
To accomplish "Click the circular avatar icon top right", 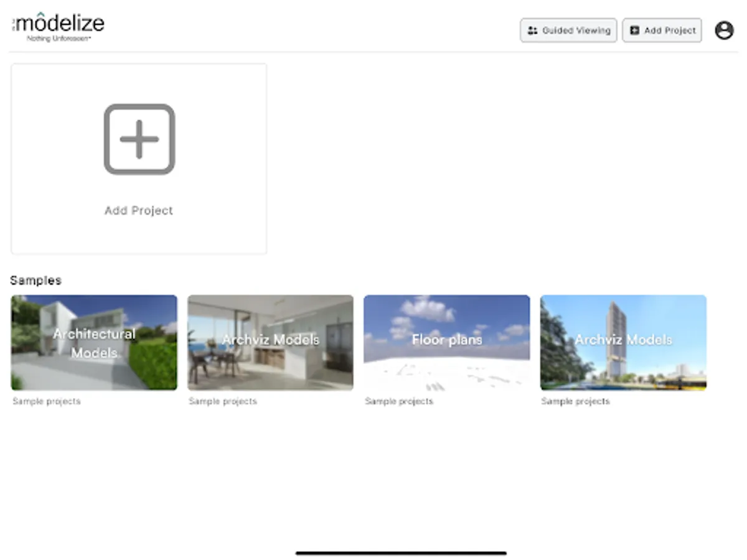I will (x=725, y=30).
